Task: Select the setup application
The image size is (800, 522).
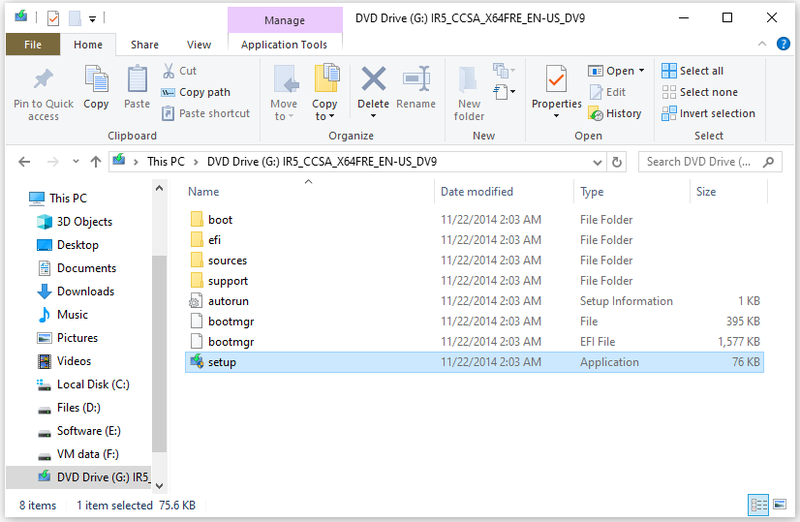Action: pos(474,362)
